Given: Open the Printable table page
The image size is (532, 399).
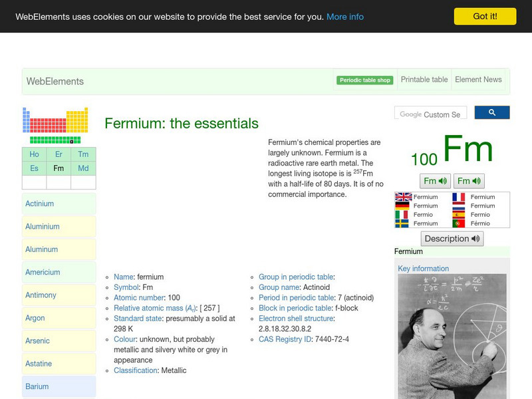Looking at the screenshot, I should pyautogui.click(x=424, y=79).
